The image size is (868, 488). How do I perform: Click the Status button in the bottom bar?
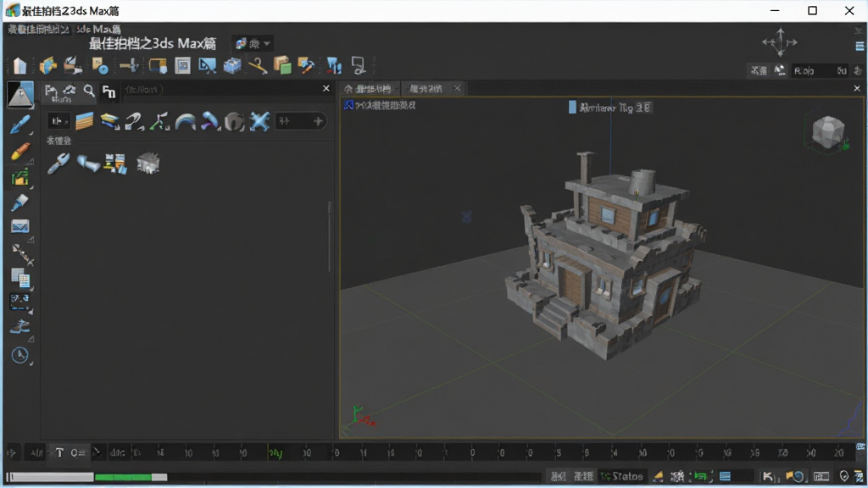point(622,476)
